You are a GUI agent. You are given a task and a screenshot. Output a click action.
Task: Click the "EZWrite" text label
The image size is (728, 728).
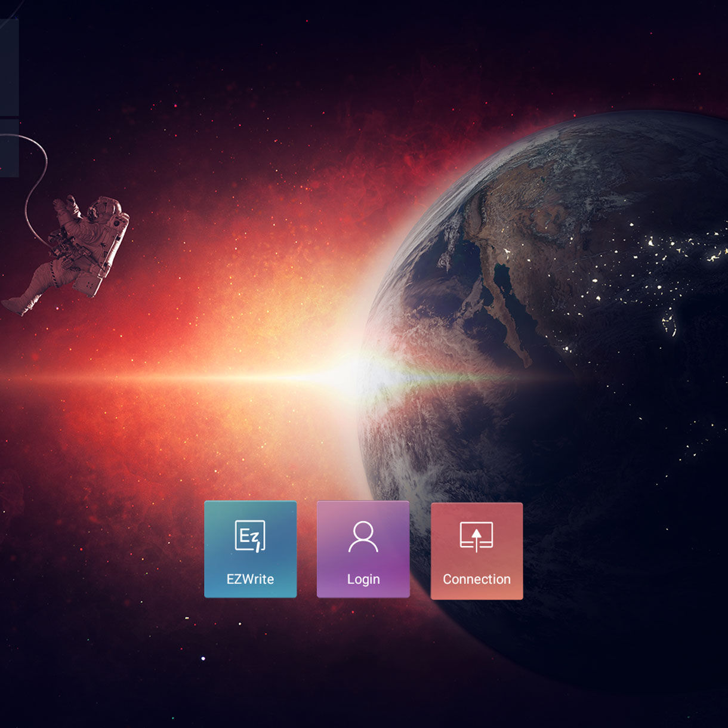point(250,579)
